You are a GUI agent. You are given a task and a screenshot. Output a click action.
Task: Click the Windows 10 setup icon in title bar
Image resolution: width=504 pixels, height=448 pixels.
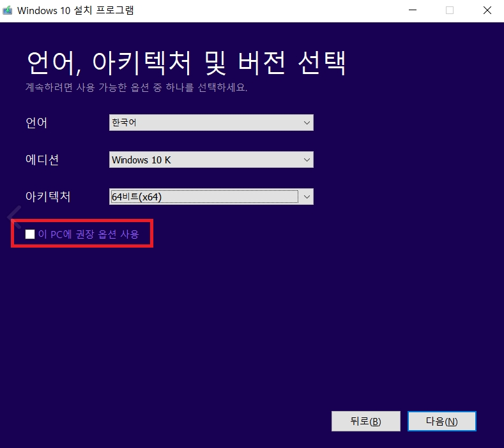8,10
